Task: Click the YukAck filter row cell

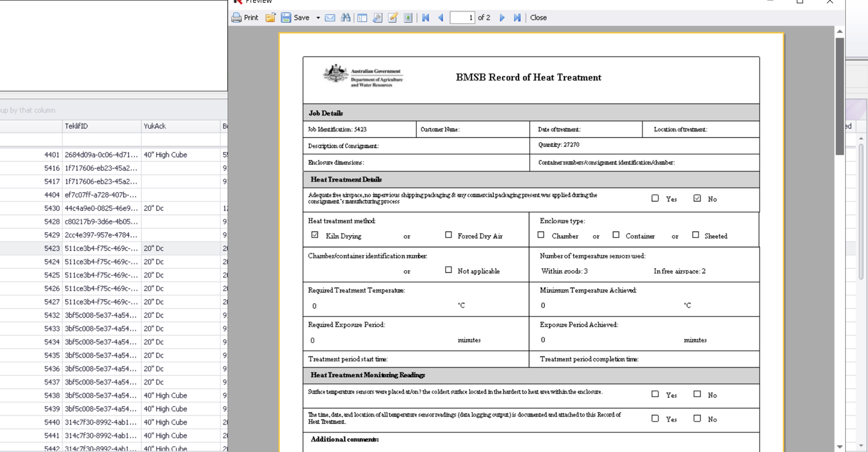Action: [x=180, y=140]
